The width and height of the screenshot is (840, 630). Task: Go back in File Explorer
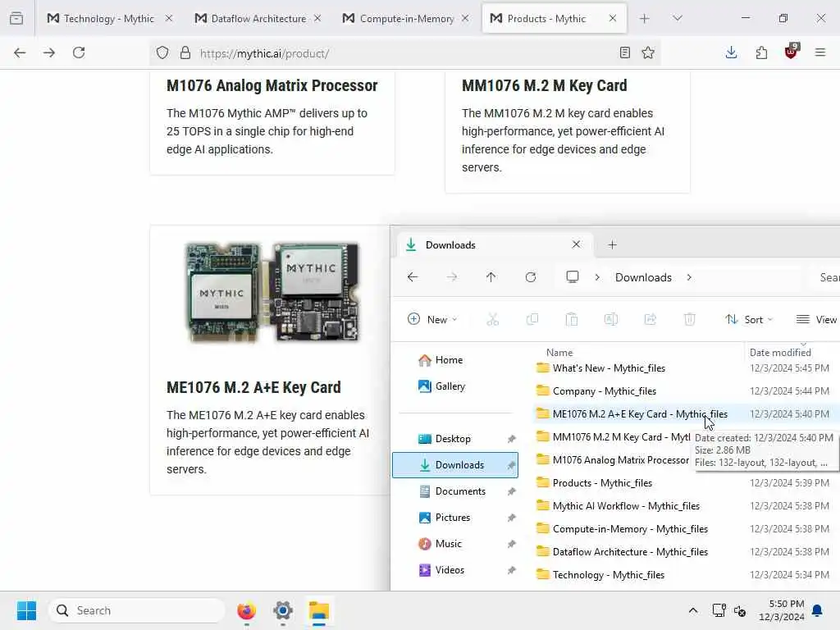413,277
